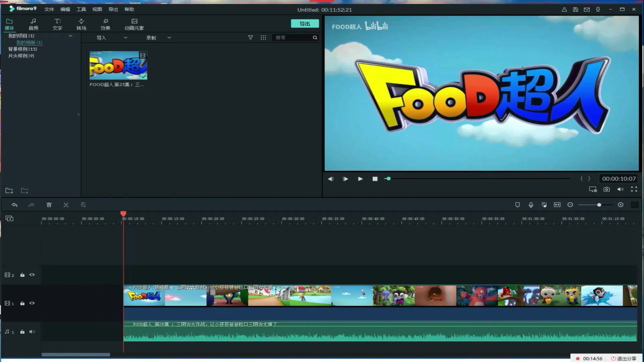This screenshot has width=644, height=362.
Task: Open the 文件 menu
Action: pos(49,9)
